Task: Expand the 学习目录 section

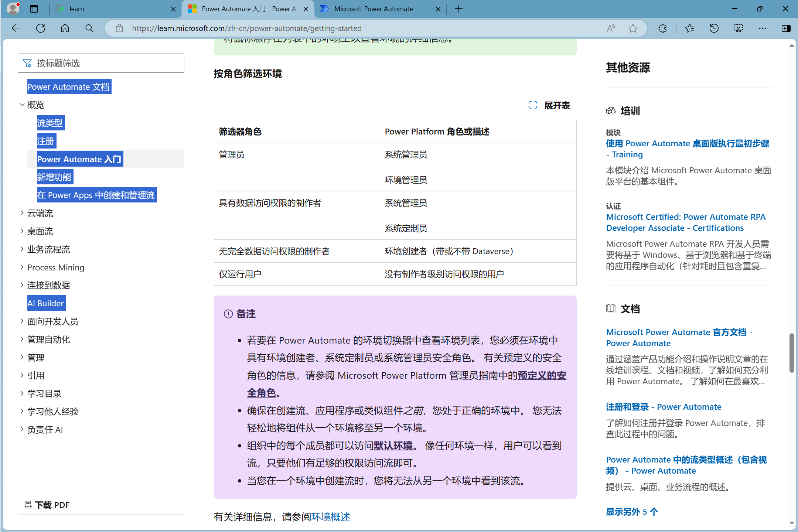Action: click(x=22, y=393)
